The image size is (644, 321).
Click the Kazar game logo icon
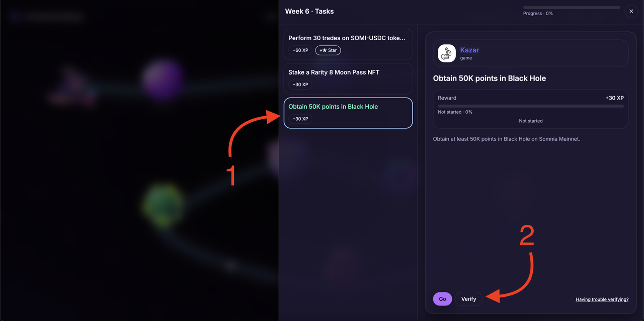pyautogui.click(x=447, y=53)
